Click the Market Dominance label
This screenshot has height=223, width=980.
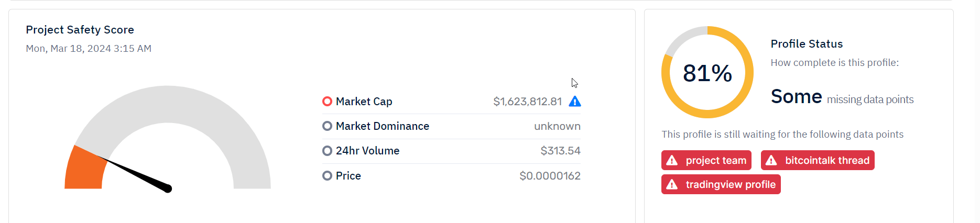click(383, 126)
